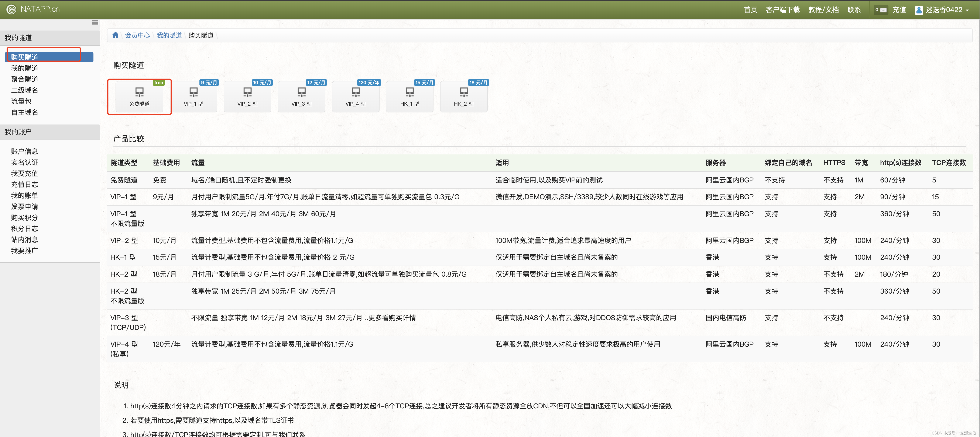Open 流量包 in the sidebar
Viewport: 980px width, 437px height.
pos(21,101)
